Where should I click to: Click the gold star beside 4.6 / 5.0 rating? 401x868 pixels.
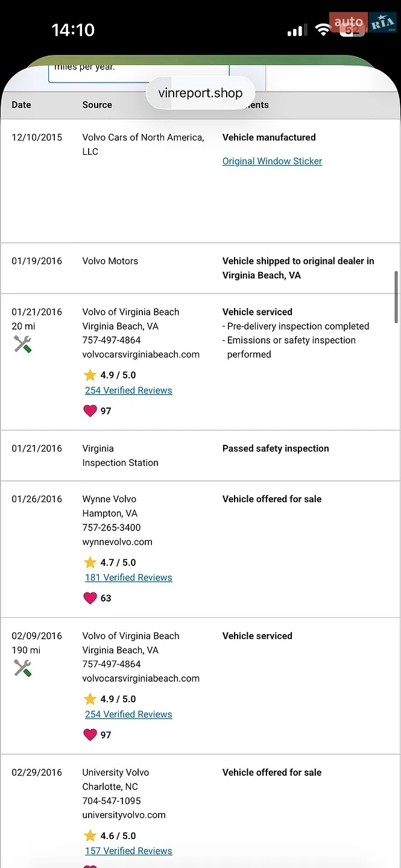tap(90, 835)
